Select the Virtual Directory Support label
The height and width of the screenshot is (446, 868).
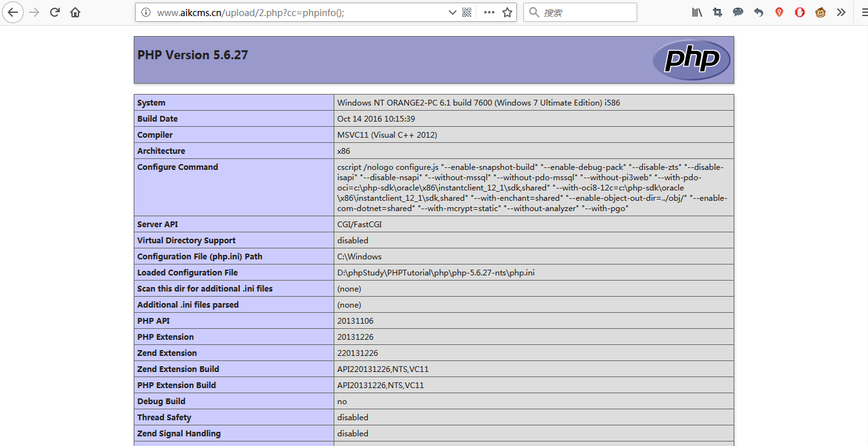[186, 241]
